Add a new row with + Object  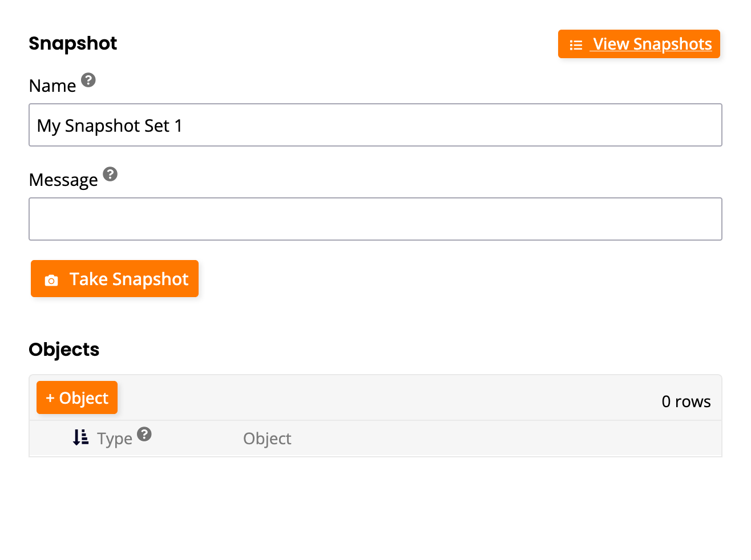pyautogui.click(x=76, y=397)
